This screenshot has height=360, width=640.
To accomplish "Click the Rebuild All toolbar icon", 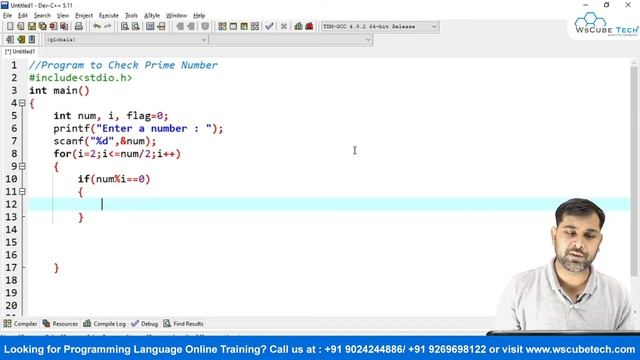I will [255, 27].
